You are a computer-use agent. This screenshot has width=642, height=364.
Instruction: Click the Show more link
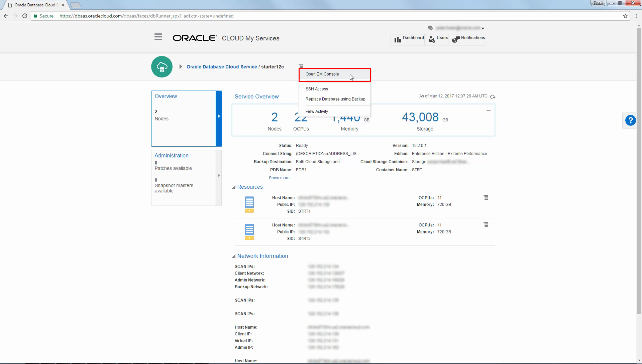pos(281,178)
